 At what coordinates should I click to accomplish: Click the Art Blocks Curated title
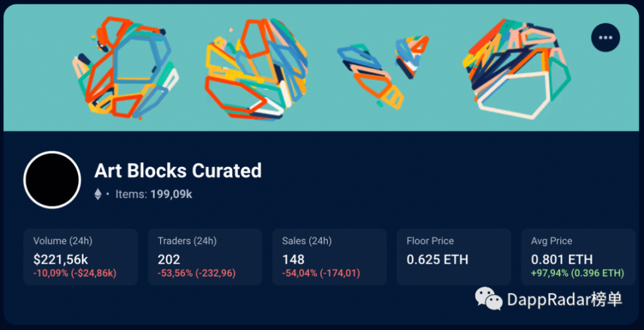coord(178,170)
